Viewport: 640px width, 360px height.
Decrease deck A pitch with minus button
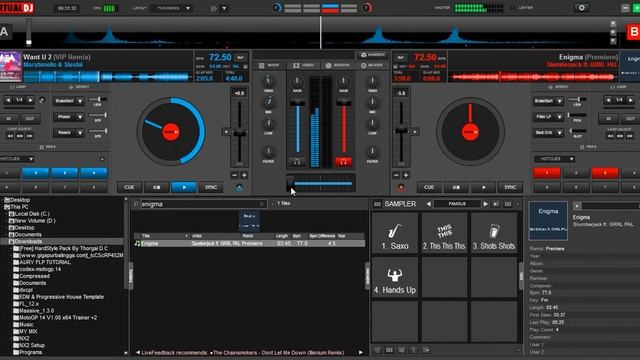pyautogui.click(x=234, y=175)
